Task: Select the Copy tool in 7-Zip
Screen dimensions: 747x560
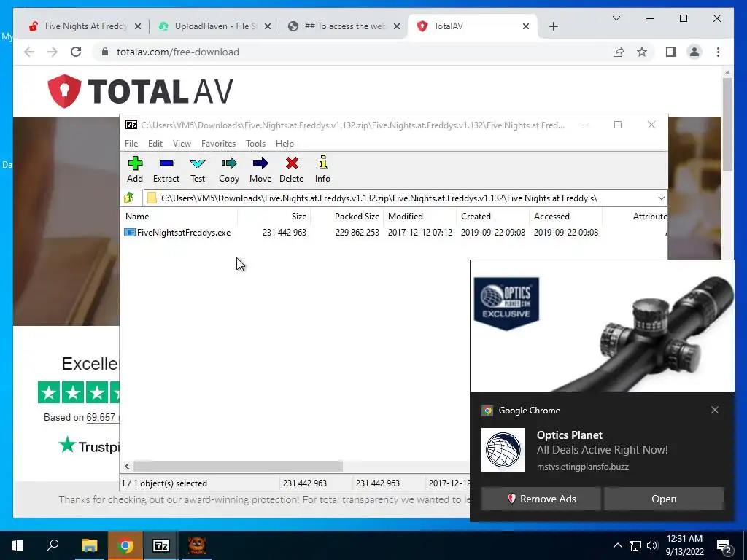Action: (x=228, y=169)
